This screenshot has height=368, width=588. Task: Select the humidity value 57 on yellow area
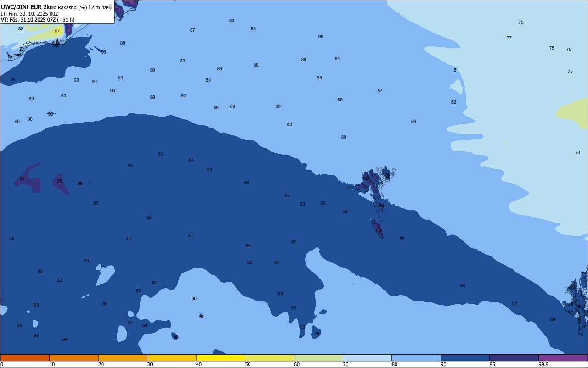[x=57, y=32]
